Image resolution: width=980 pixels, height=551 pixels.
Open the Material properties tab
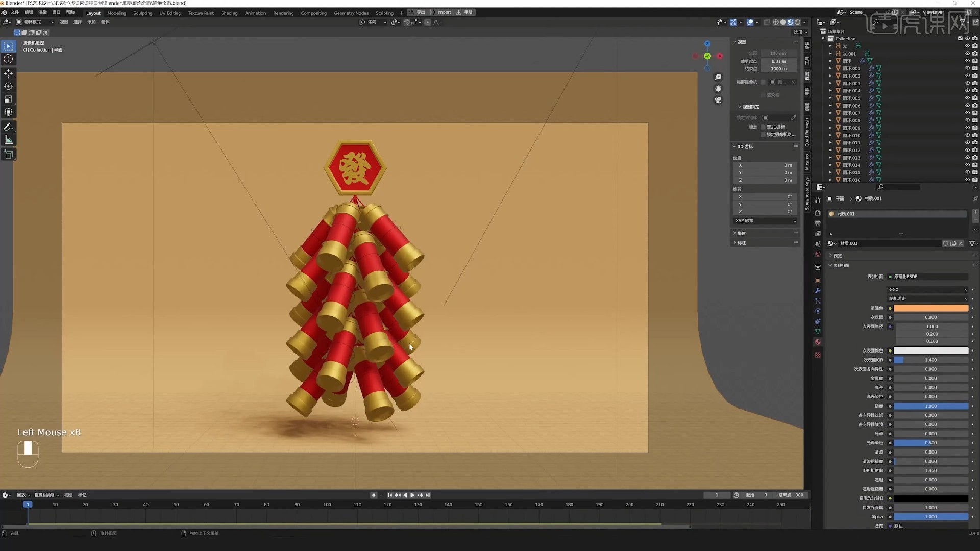click(x=818, y=342)
